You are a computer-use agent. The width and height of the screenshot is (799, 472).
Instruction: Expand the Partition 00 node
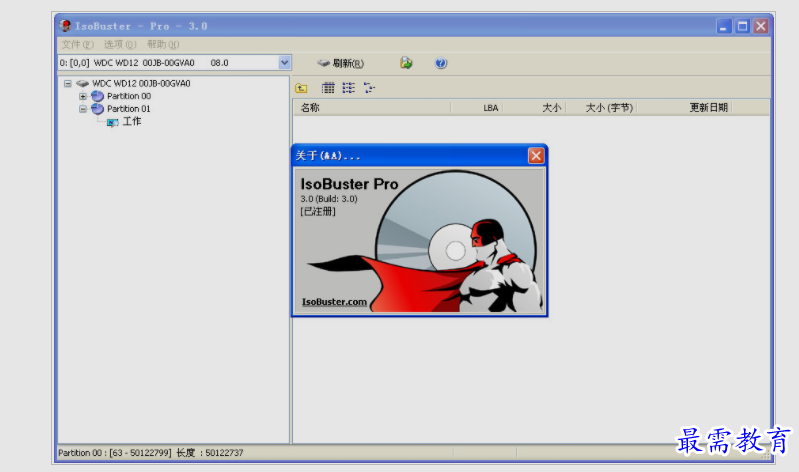(x=83, y=96)
